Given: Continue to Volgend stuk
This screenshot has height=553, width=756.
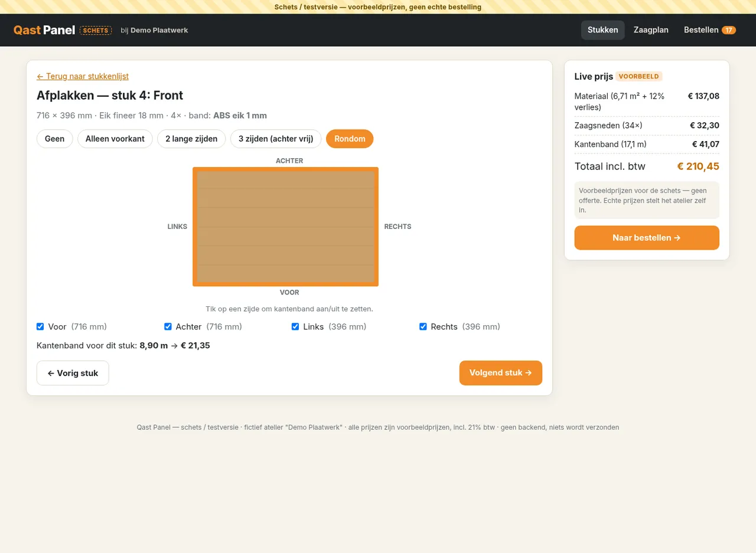Looking at the screenshot, I should click(x=501, y=373).
